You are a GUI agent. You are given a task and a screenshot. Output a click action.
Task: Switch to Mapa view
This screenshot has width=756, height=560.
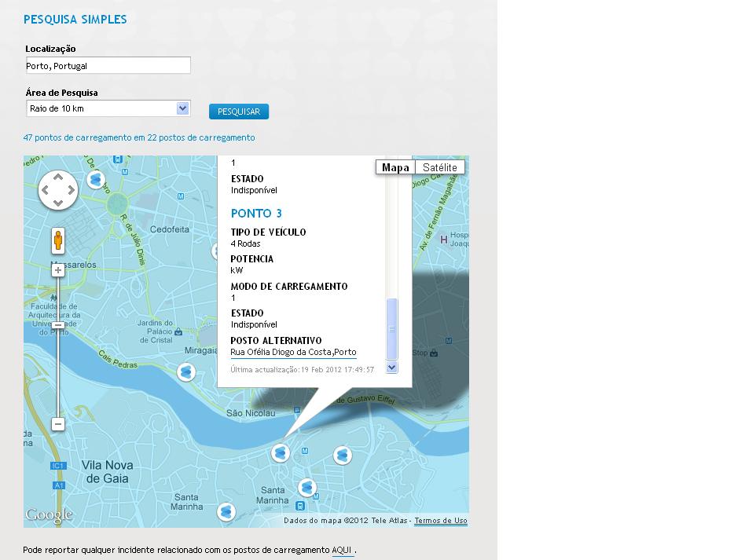point(395,167)
